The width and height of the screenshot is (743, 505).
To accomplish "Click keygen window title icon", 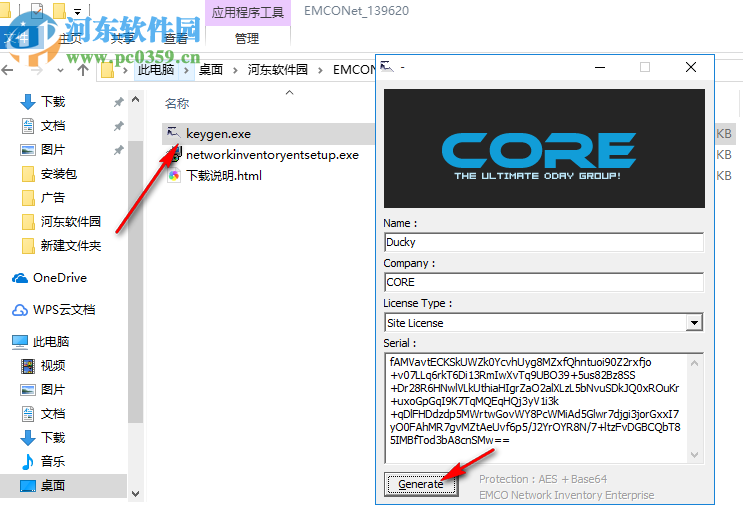I will [387, 67].
